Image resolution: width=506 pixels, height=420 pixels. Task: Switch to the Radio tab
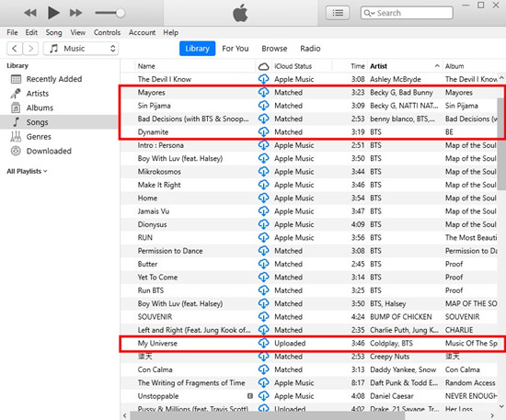310,49
